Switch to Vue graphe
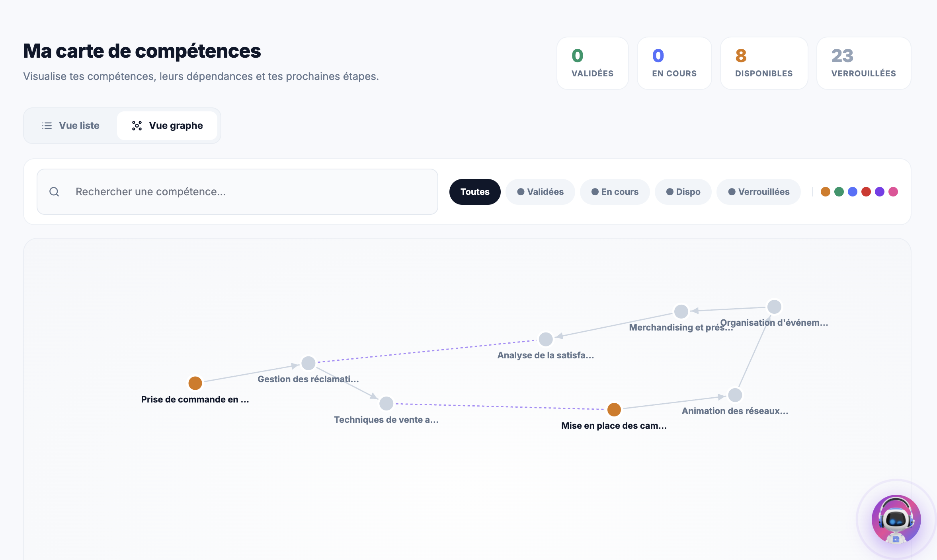Screen dimensions: 937x560 point(167,125)
